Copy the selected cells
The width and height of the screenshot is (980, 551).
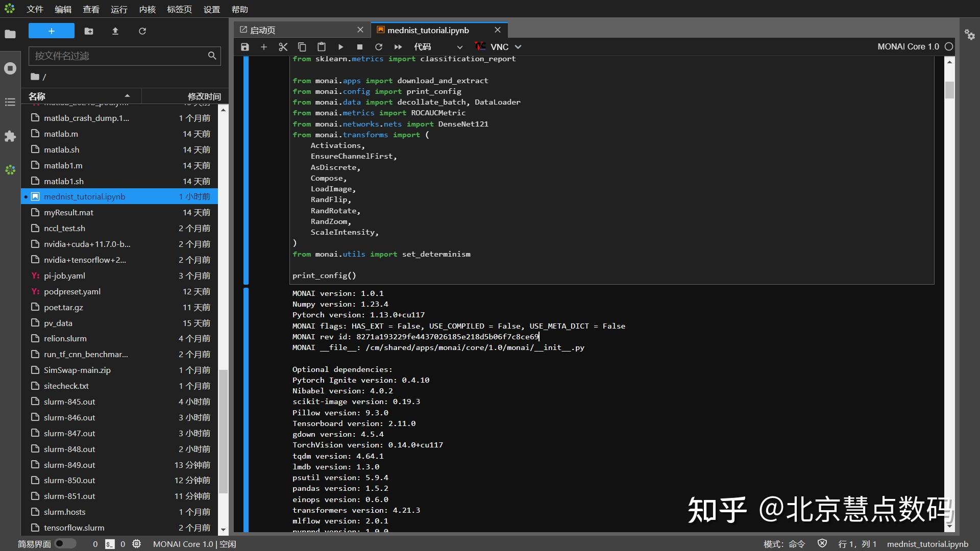pyautogui.click(x=302, y=46)
